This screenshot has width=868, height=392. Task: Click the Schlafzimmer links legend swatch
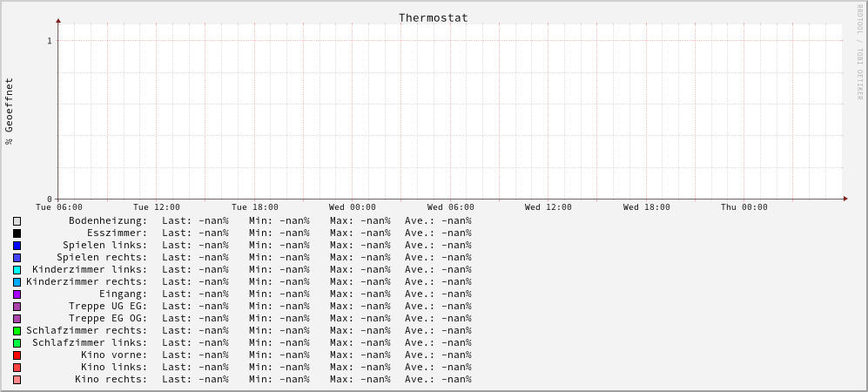click(x=17, y=343)
